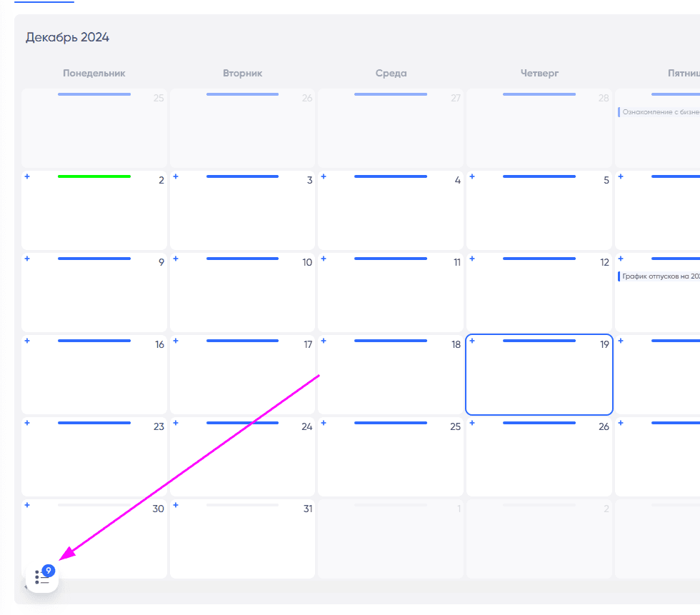The height and width of the screenshot is (615, 700).
Task: Select the December 30 day cell
Action: [x=94, y=539]
